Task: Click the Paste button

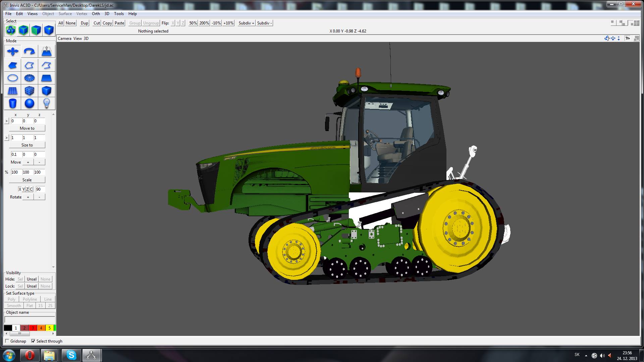Action: point(119,23)
